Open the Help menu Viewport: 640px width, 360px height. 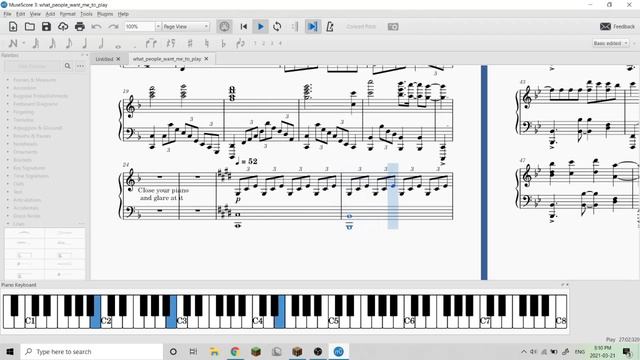(x=123, y=14)
